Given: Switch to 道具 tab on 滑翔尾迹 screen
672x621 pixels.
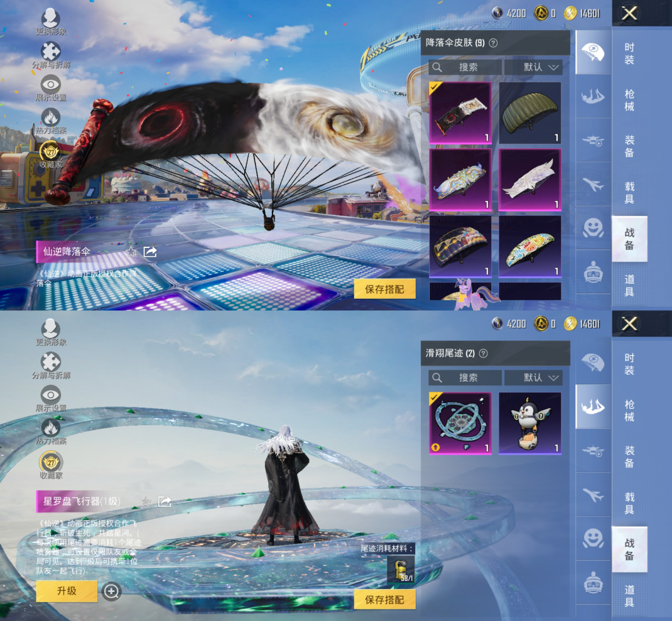Looking at the screenshot, I should (629, 596).
